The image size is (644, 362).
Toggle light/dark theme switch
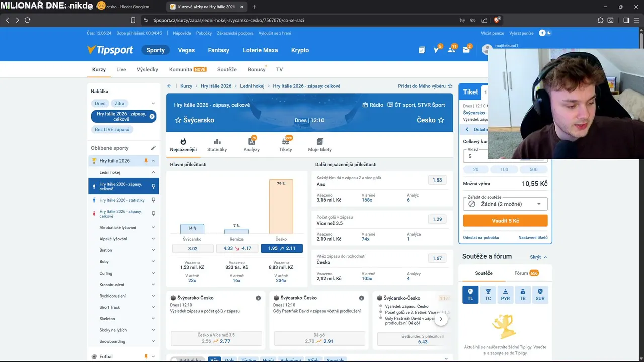coord(545,33)
